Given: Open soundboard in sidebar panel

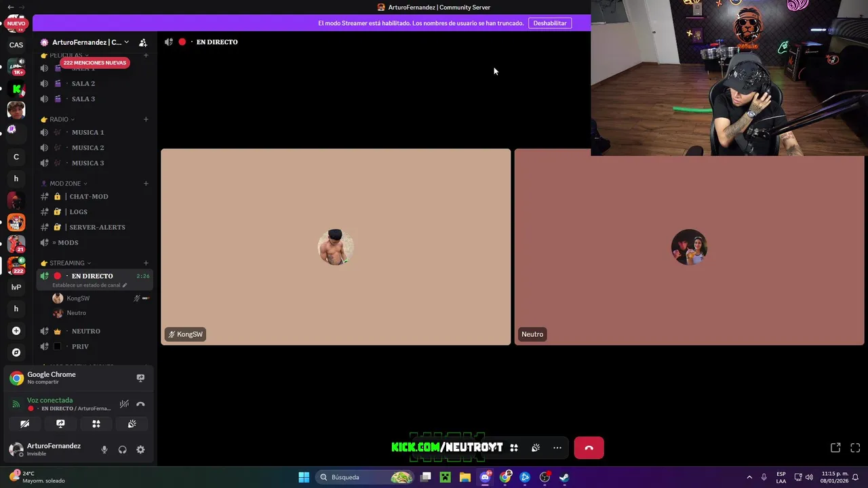Looking at the screenshot, I should click(132, 424).
